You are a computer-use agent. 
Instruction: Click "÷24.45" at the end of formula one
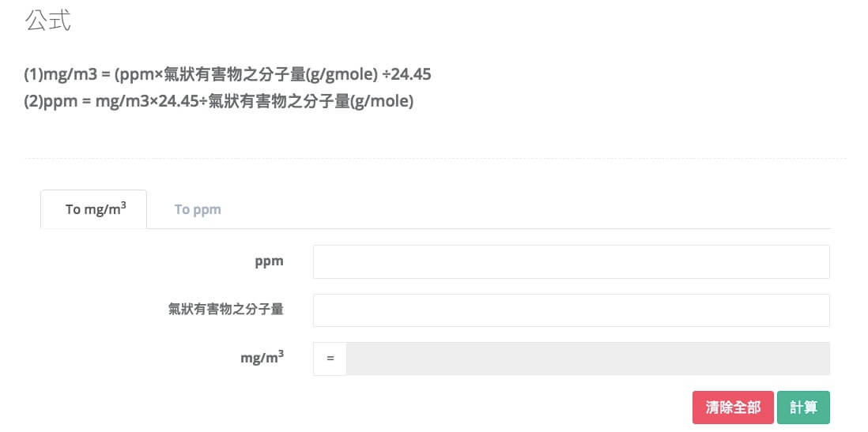pos(407,74)
